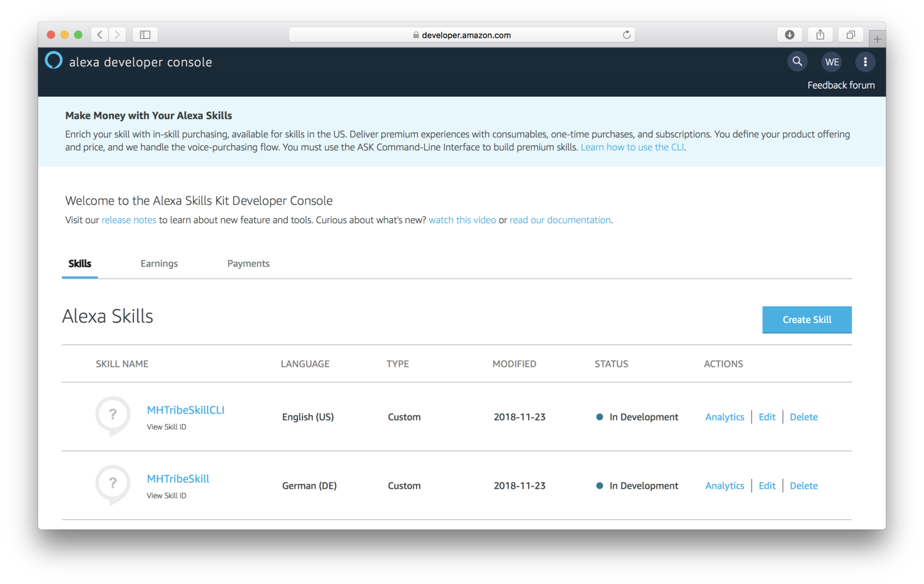924x584 pixels.
Task: Click the Create Skill button
Action: (x=807, y=319)
